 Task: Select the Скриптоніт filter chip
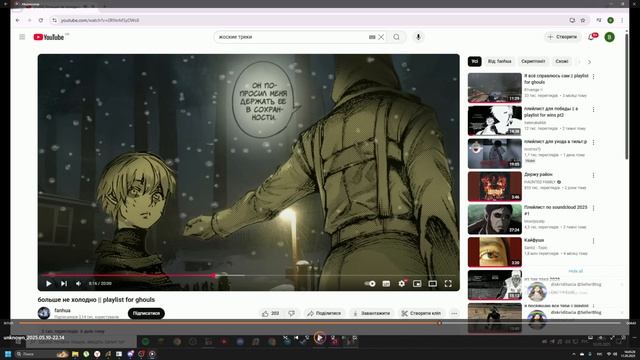[x=533, y=61]
